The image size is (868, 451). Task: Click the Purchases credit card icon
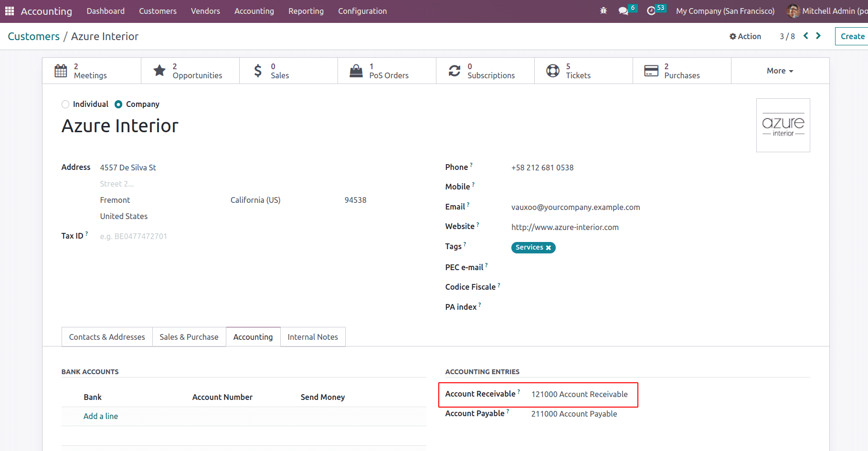coord(651,71)
